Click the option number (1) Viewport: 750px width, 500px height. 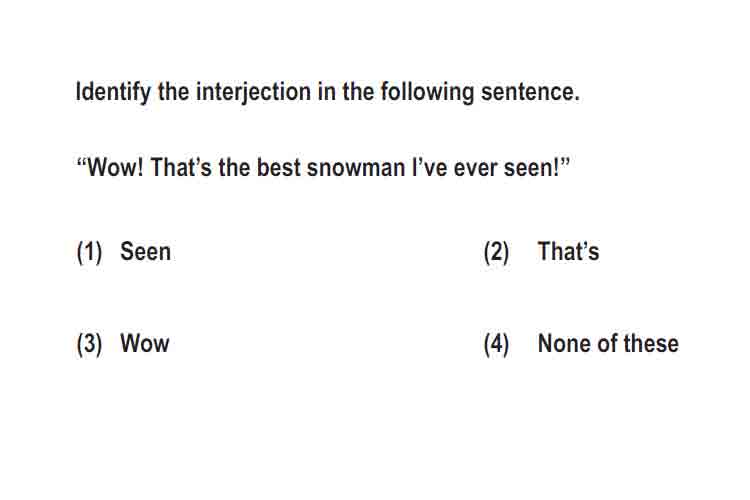point(89,252)
